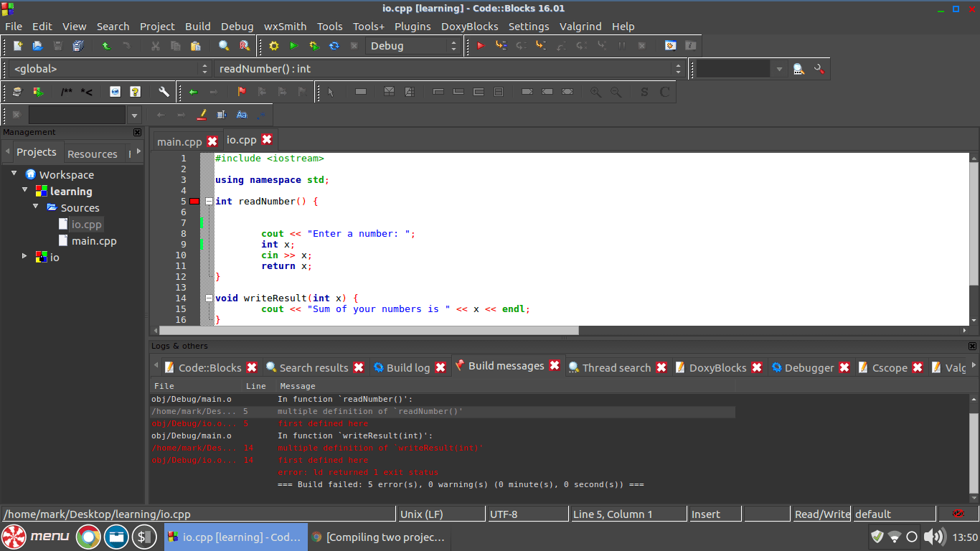Switch to the main.cpp editor tab
The width and height of the screenshot is (980, 551).
click(x=179, y=141)
